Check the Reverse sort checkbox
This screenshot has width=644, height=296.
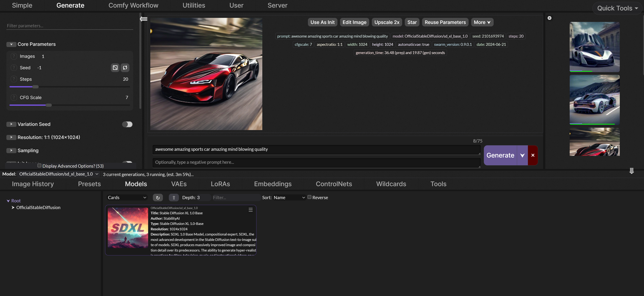309,197
